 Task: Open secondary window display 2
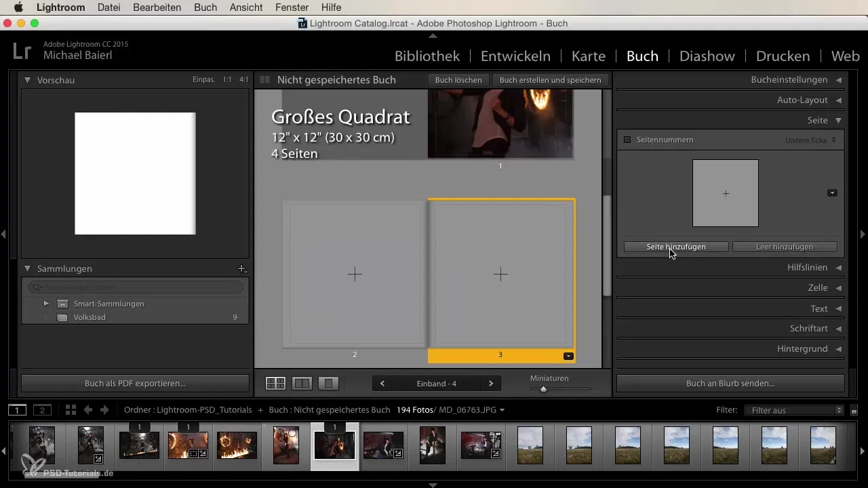pos(42,410)
